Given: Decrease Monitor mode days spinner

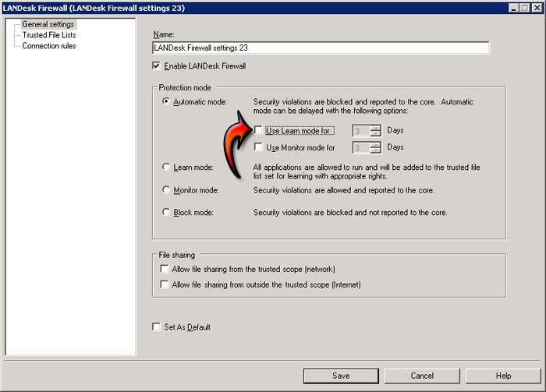Looking at the screenshot, I should [x=375, y=150].
